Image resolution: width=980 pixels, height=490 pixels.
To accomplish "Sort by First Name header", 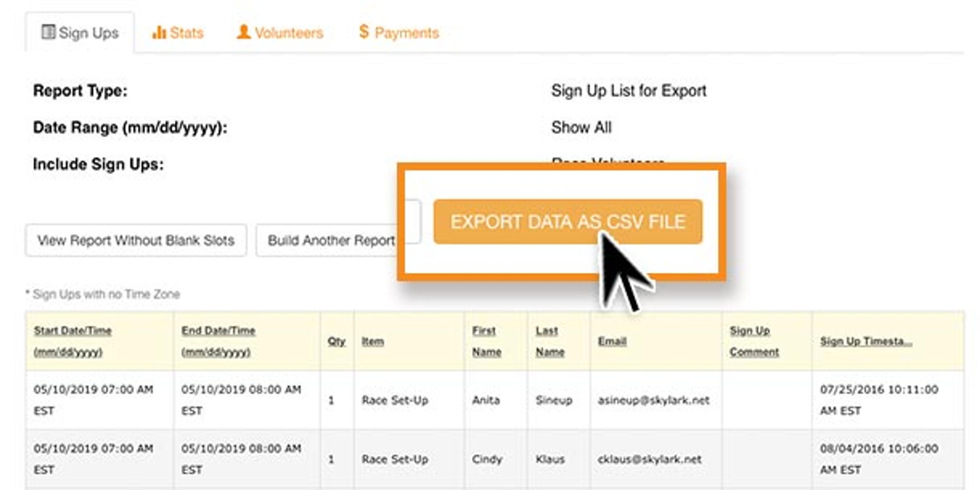I will click(484, 331).
